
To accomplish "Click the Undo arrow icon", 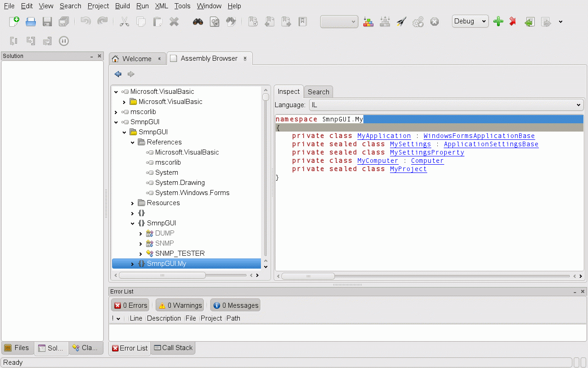I will point(85,21).
